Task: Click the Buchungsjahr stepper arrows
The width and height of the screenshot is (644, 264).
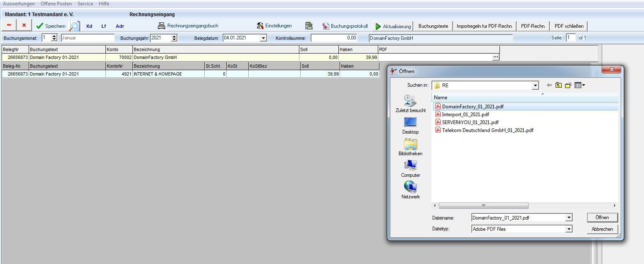Action: [174, 38]
